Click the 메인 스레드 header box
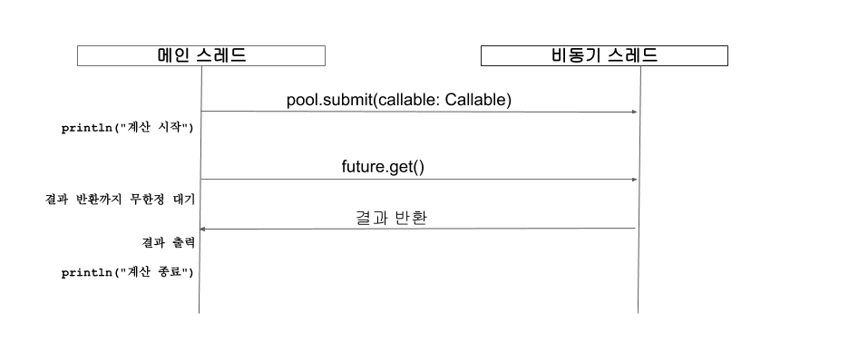The width and height of the screenshot is (868, 342). (x=201, y=56)
